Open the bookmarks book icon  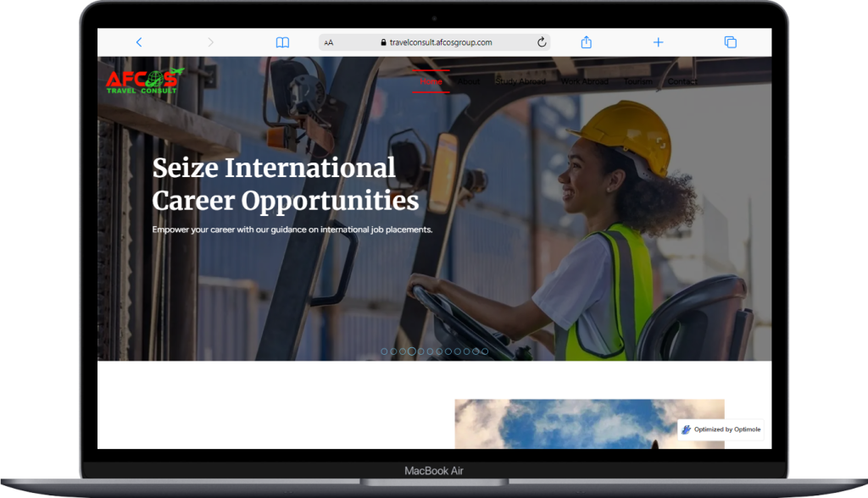point(282,42)
